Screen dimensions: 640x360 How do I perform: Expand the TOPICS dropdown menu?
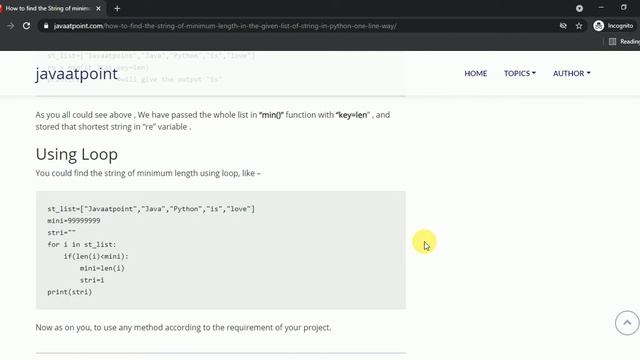pyautogui.click(x=520, y=73)
